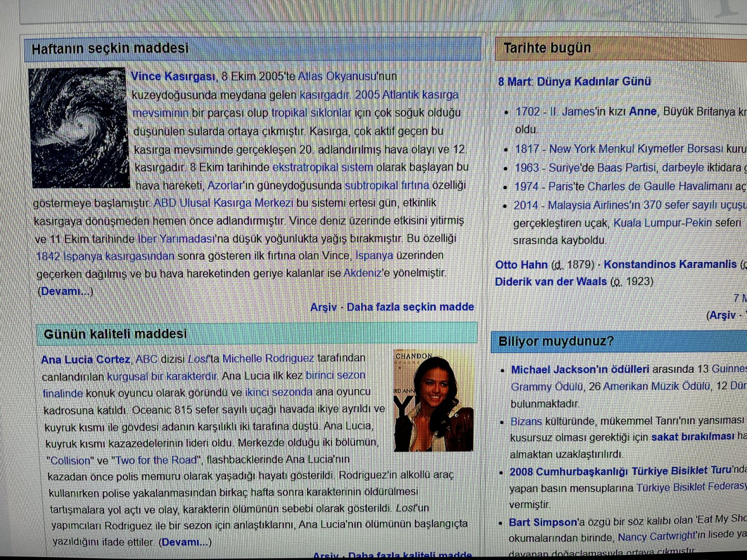Open 2008 Cumhurbaşkanlığı Türkiye Bisiklet Turu link
Image resolution: width=747 pixels, height=560 pixels.
[x=620, y=471]
